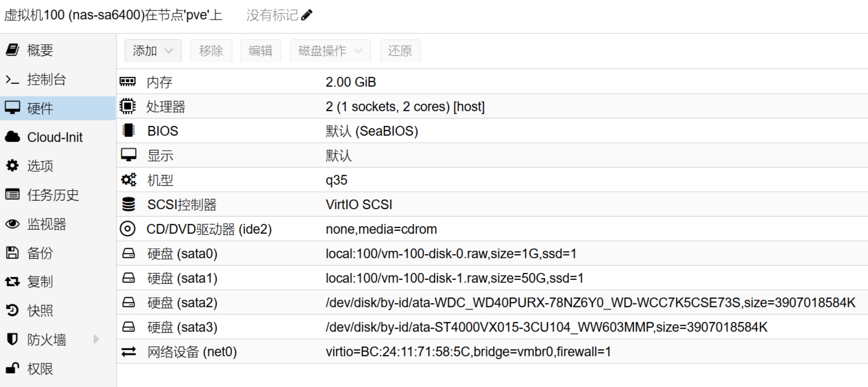Switch to the 控制台 (Console) tab
This screenshot has height=387, width=868.
point(46,79)
